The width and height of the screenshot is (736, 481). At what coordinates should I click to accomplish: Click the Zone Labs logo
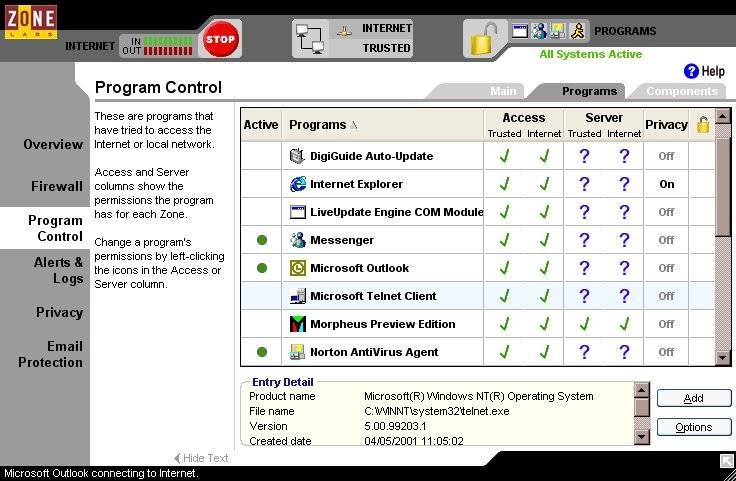tap(31, 22)
